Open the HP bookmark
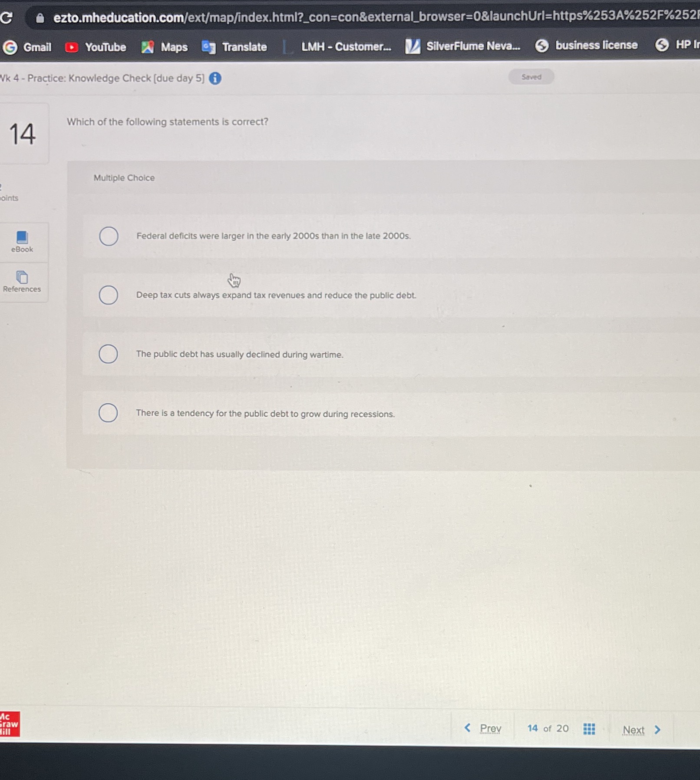 click(x=677, y=44)
